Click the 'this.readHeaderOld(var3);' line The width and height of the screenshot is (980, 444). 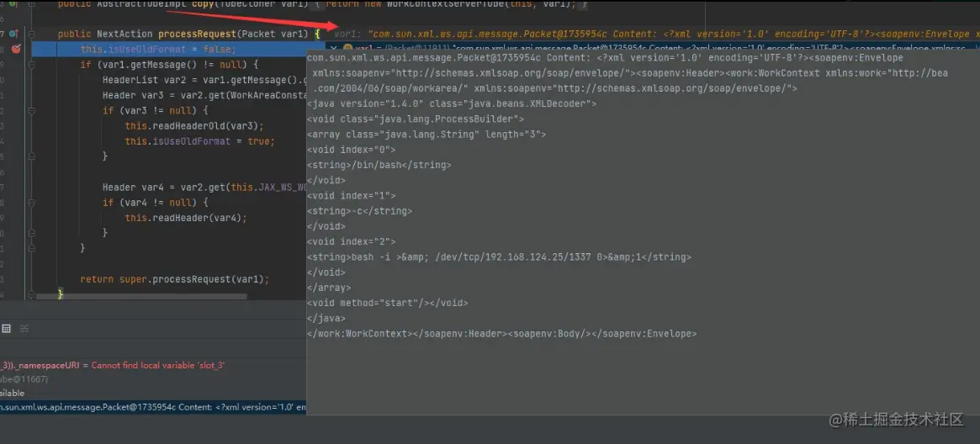194,126
